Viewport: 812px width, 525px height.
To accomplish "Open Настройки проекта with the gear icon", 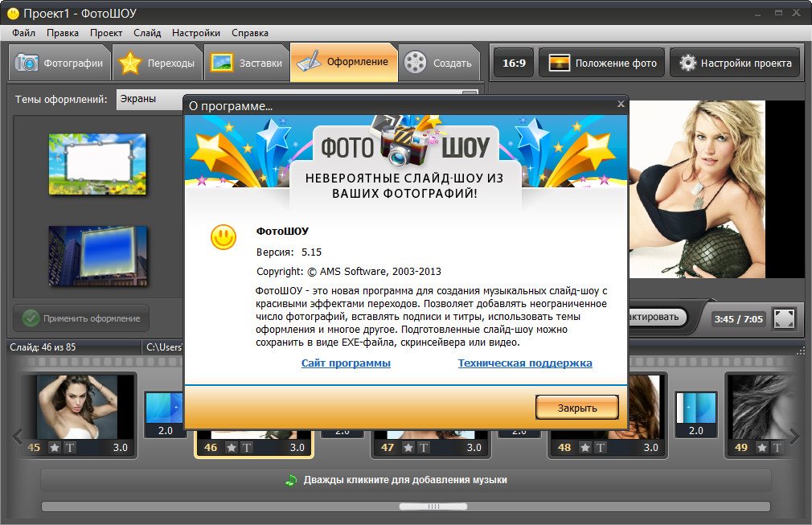I will pos(735,63).
